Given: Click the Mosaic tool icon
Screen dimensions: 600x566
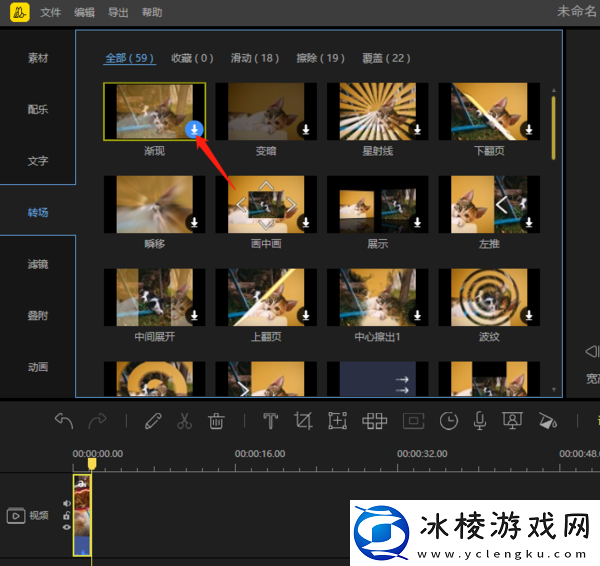Looking at the screenshot, I should pyautogui.click(x=375, y=421).
